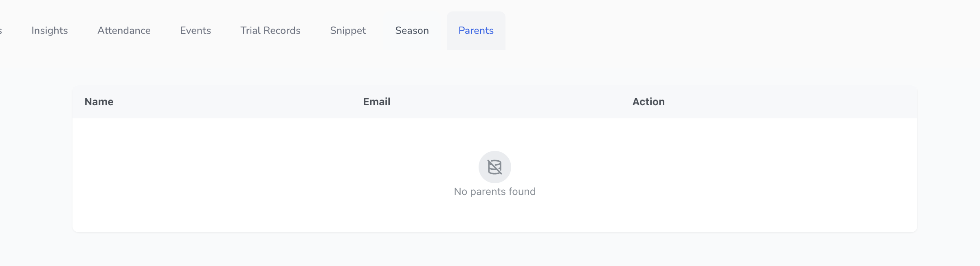Image resolution: width=980 pixels, height=266 pixels.
Task: Switch to the Attendance tab
Action: [124, 31]
